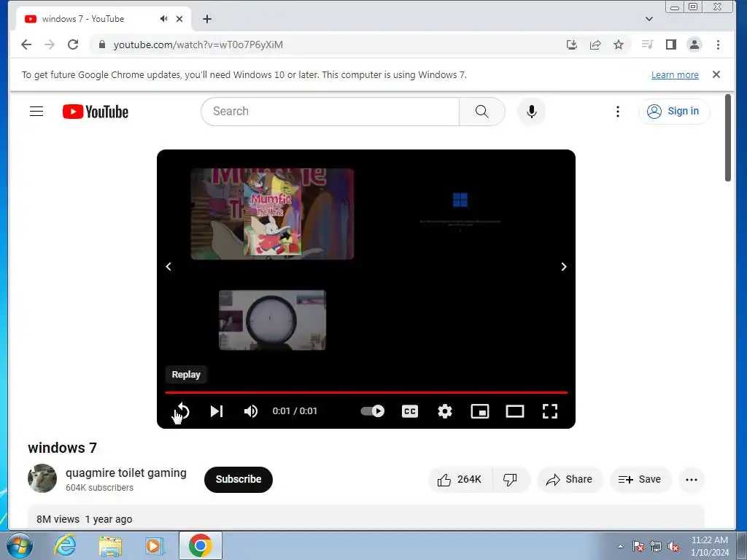Click the address bar URL
The image size is (747, 560).
tap(198, 44)
